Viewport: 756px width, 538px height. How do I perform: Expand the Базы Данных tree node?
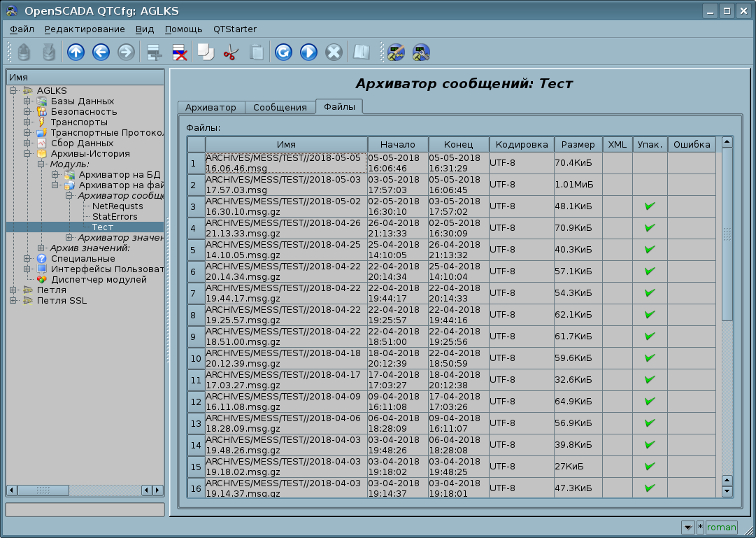point(27,101)
